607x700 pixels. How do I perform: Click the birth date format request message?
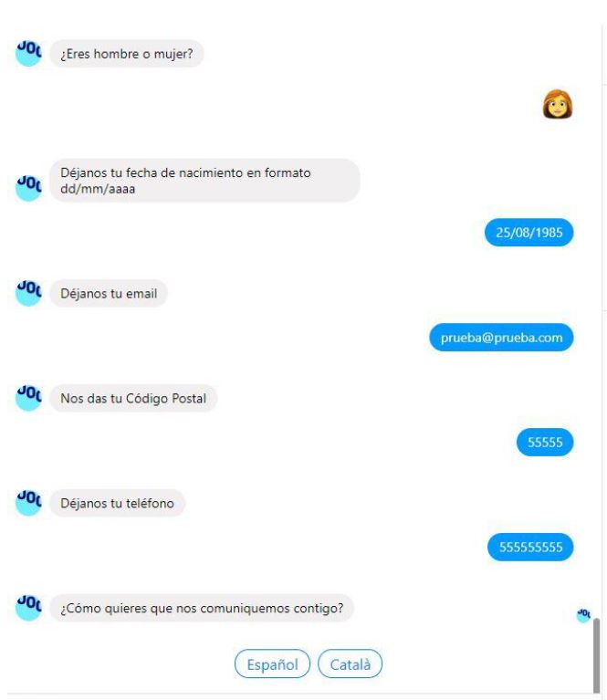[x=204, y=181]
